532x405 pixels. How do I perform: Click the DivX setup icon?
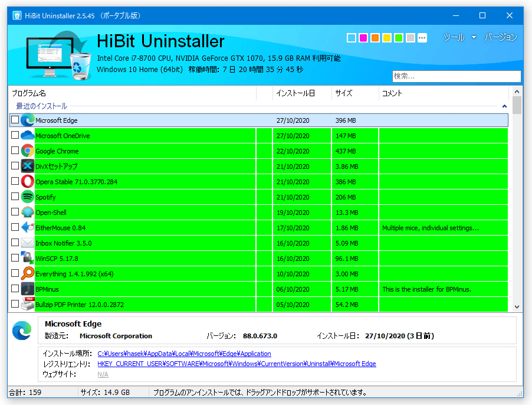28,166
